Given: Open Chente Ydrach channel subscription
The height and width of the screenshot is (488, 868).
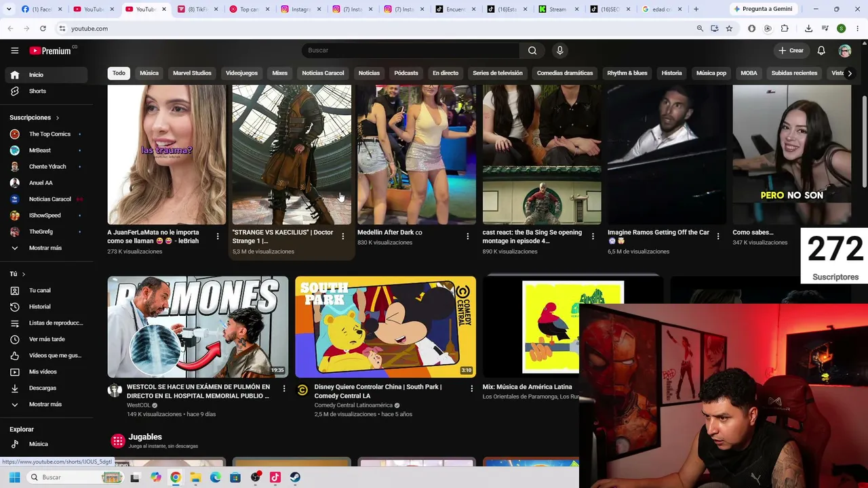Looking at the screenshot, I should pyautogui.click(x=45, y=167).
